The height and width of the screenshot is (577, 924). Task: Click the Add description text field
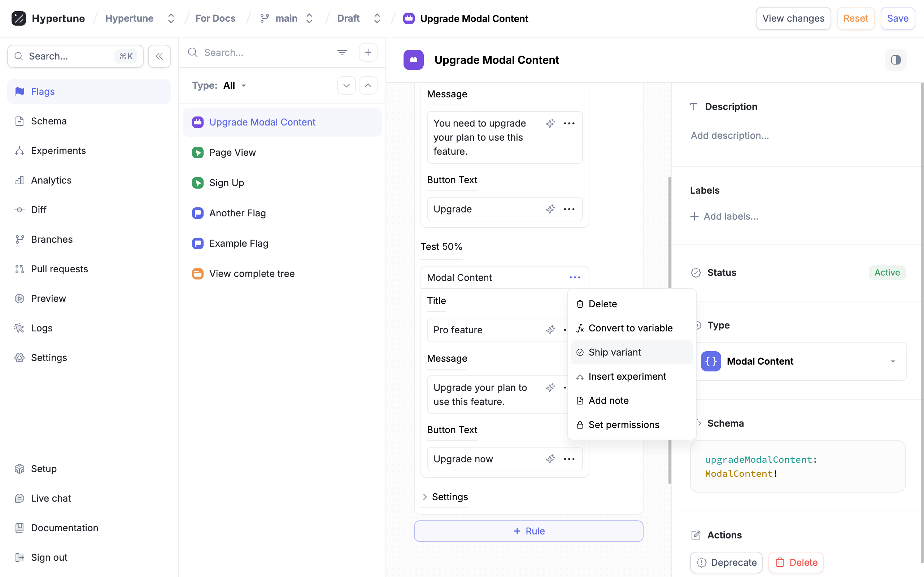730,136
